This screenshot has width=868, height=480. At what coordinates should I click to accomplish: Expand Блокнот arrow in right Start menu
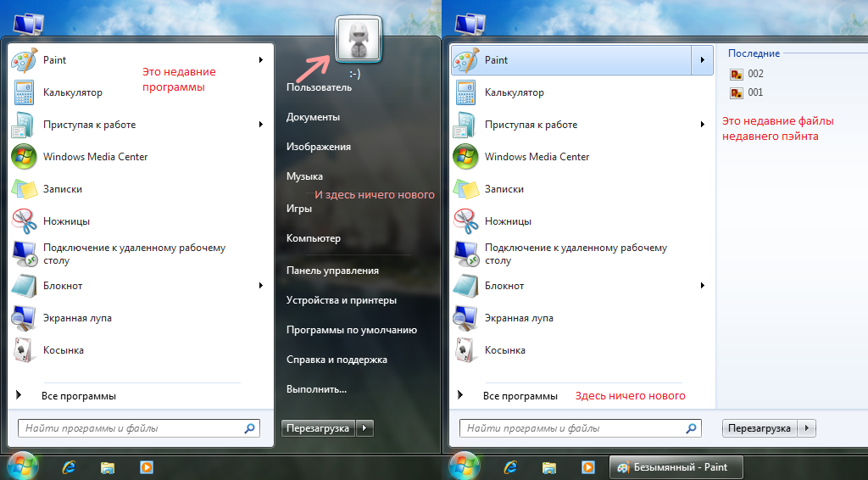(702, 286)
